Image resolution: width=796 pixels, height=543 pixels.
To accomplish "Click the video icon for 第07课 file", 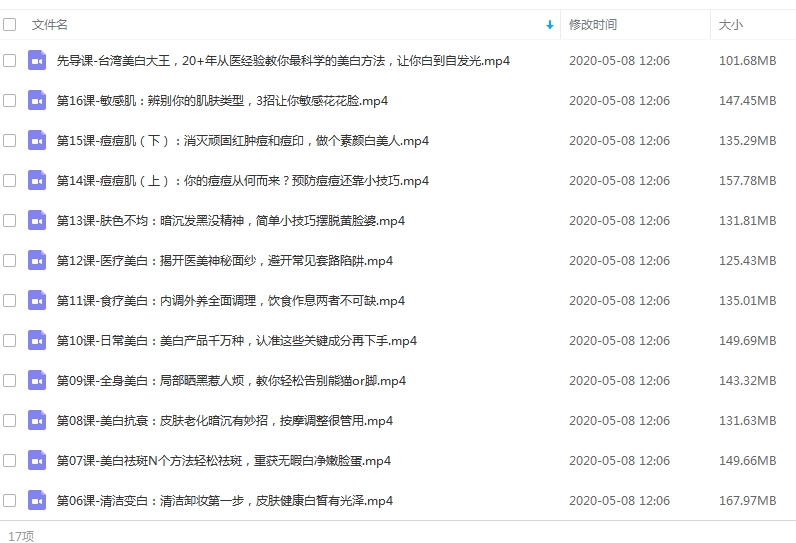I will click(37, 461).
